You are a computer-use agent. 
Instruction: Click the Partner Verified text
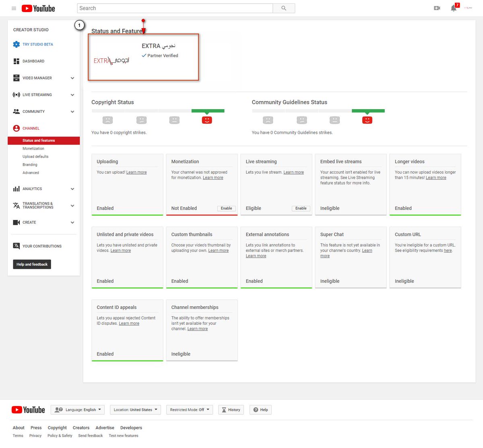(x=163, y=56)
